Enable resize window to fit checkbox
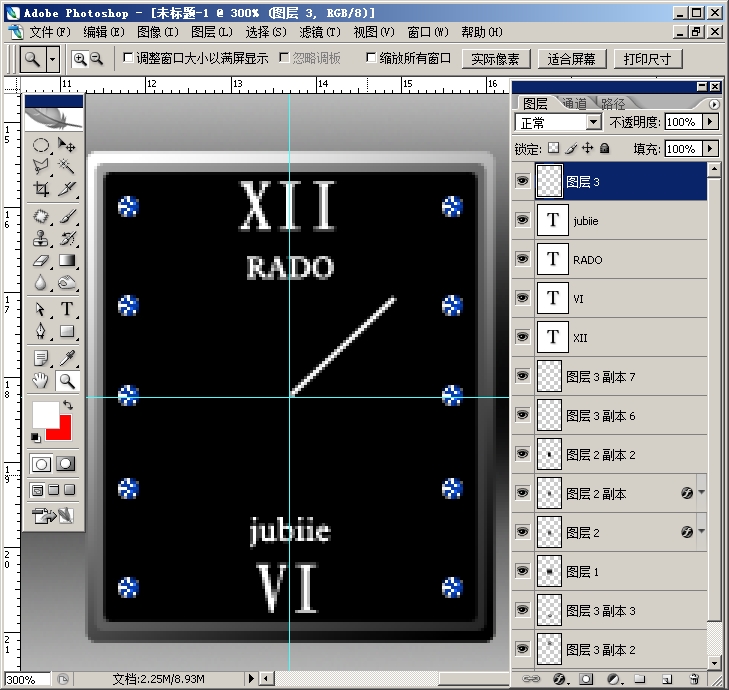729x690 pixels. [x=128, y=58]
